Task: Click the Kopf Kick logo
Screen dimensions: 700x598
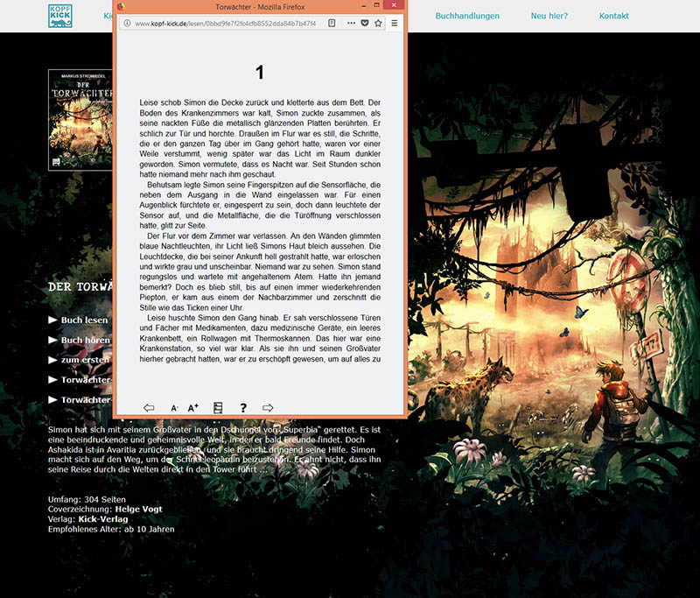Action: click(60, 16)
